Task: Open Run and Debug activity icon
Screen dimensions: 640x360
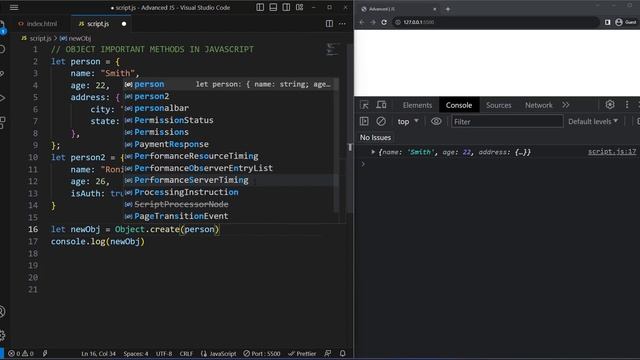Action: point(2,98)
